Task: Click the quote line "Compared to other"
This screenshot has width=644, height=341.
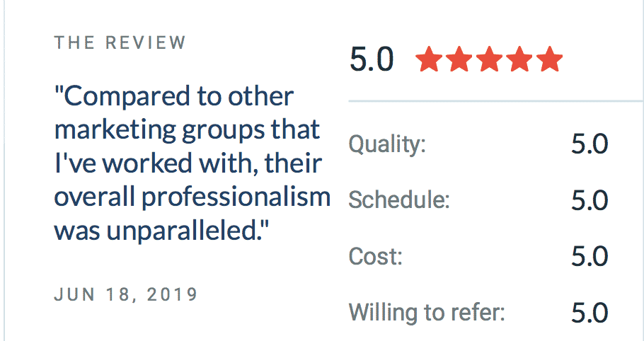Action: [x=174, y=96]
